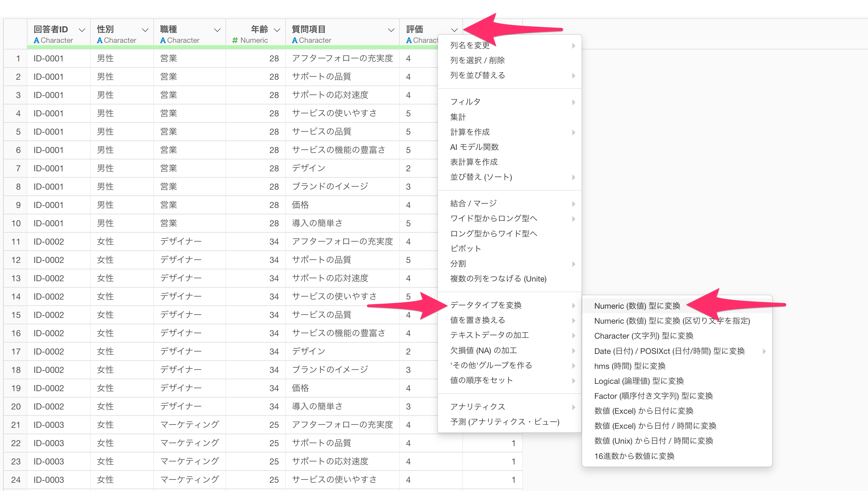
Task: Click the 職種 column dropdown chevron
Action: [x=217, y=30]
